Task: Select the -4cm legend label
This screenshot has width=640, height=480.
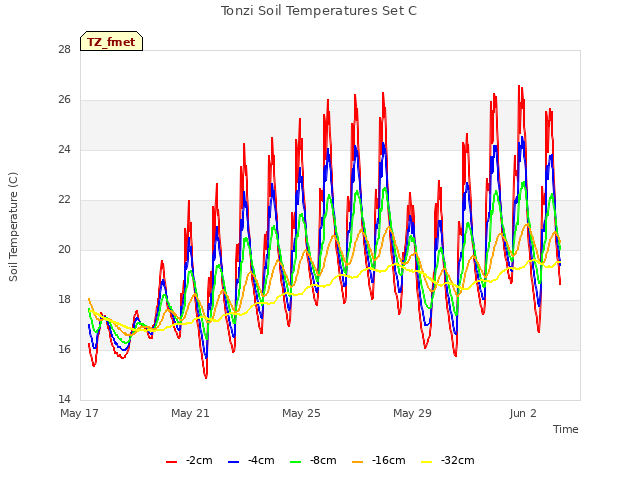Action: [x=261, y=460]
